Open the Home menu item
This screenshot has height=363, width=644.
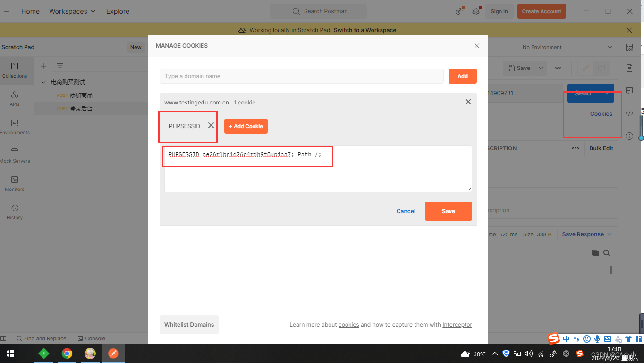point(30,11)
